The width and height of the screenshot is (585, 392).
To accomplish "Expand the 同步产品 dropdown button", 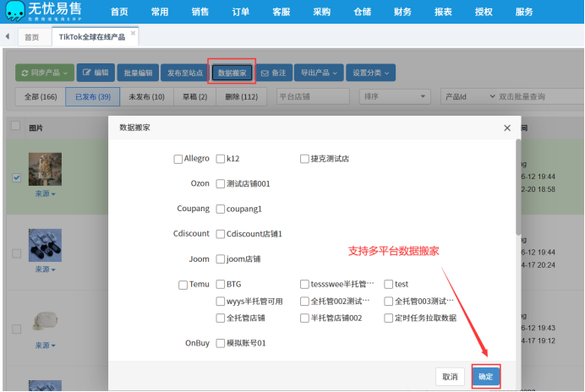I will (45, 73).
